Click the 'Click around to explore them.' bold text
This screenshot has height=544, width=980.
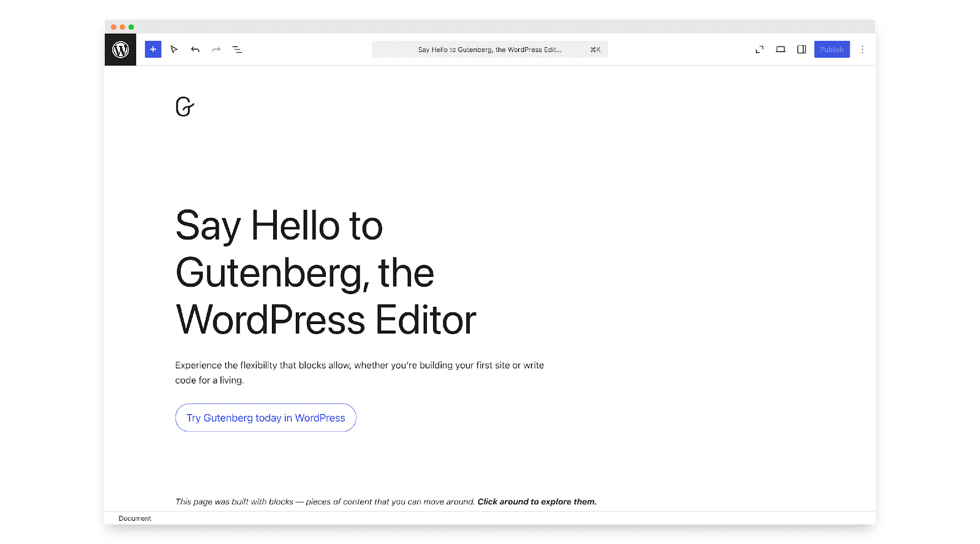coord(537,502)
